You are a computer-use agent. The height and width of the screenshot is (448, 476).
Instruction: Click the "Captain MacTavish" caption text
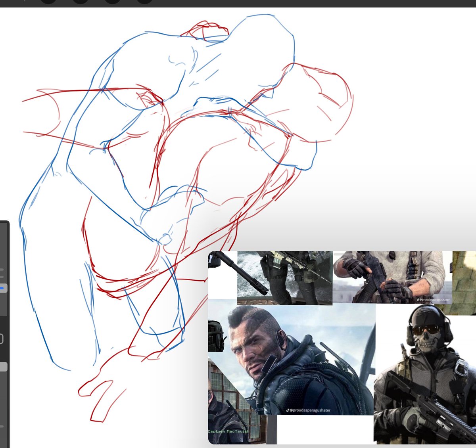[229, 431]
